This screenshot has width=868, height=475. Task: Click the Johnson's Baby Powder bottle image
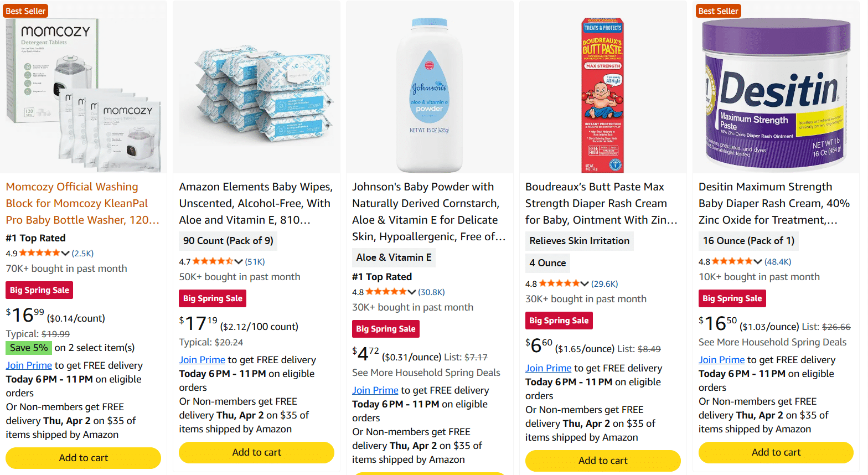coord(430,94)
